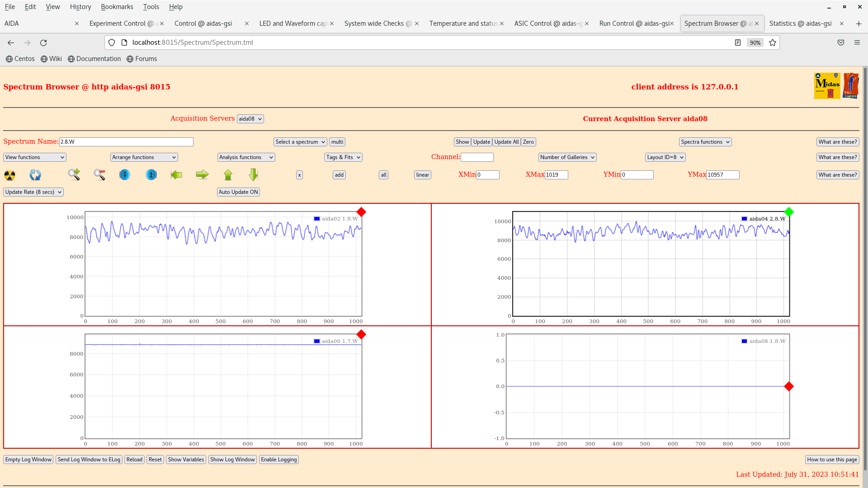Click the Zero button
868x488 pixels.
click(528, 142)
